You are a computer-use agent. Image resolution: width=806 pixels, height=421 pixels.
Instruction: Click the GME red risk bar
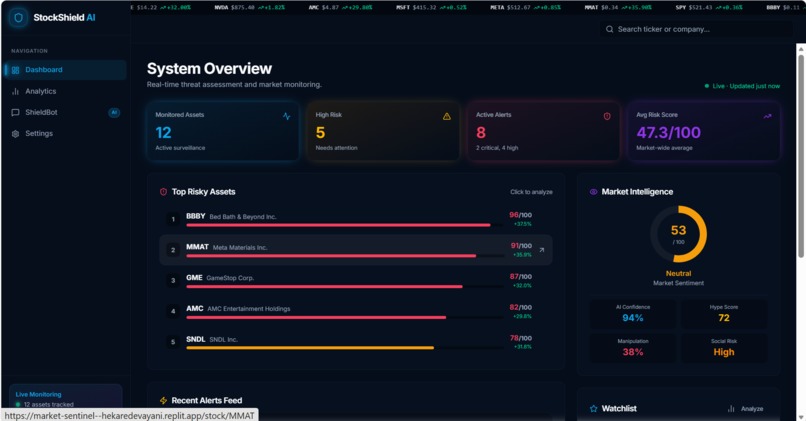[324, 286]
